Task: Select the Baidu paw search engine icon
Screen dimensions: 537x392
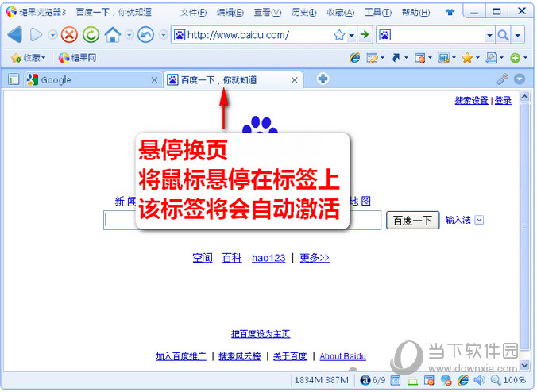Action: pyautogui.click(x=385, y=35)
